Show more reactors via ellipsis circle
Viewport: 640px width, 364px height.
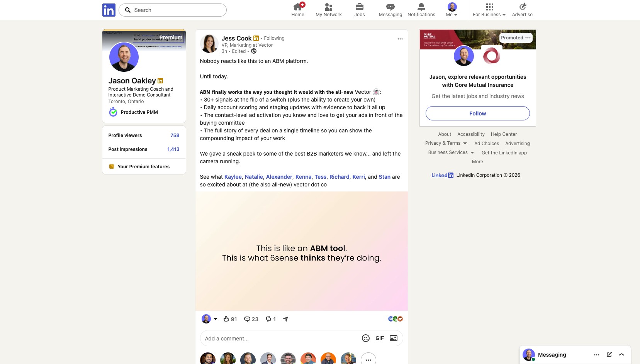click(368, 360)
